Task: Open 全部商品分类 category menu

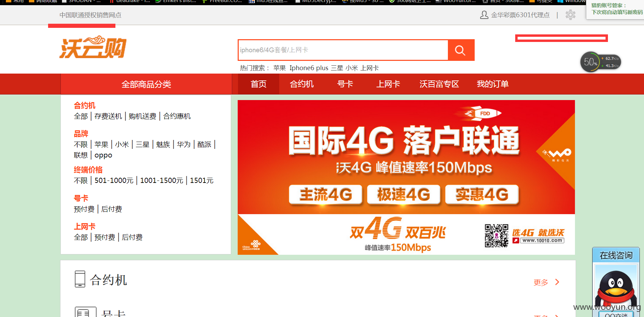Action: coord(146,84)
